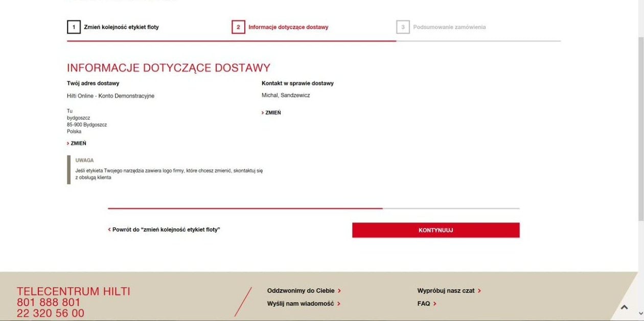Click the Polska country line
The image size is (644, 321).
(74, 131)
